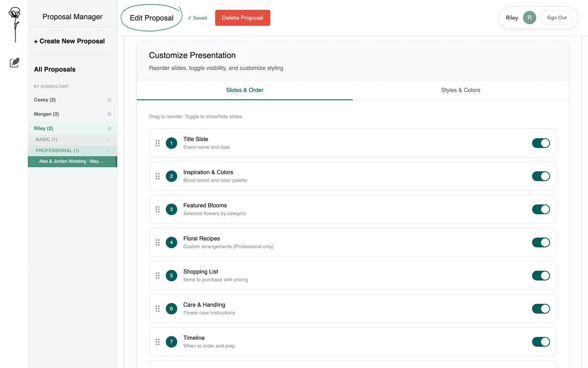Click the BY CONSULTANT section label
588x368 pixels.
(x=51, y=87)
